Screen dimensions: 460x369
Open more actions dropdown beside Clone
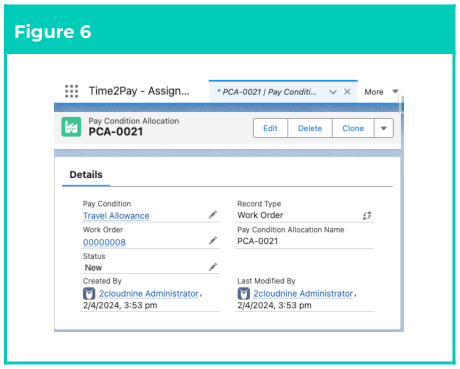tap(384, 128)
